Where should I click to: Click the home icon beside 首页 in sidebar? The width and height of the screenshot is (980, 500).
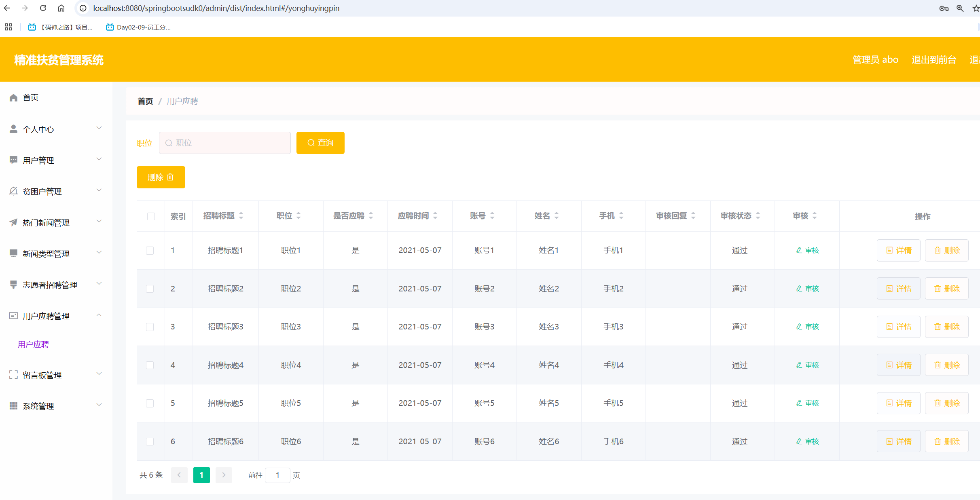coord(13,98)
